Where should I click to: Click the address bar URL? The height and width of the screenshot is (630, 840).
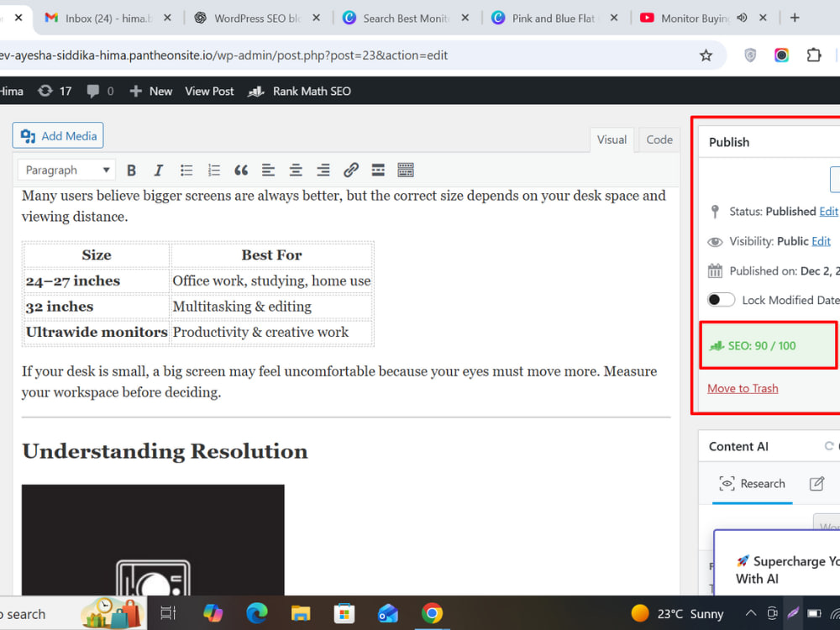[x=224, y=55]
